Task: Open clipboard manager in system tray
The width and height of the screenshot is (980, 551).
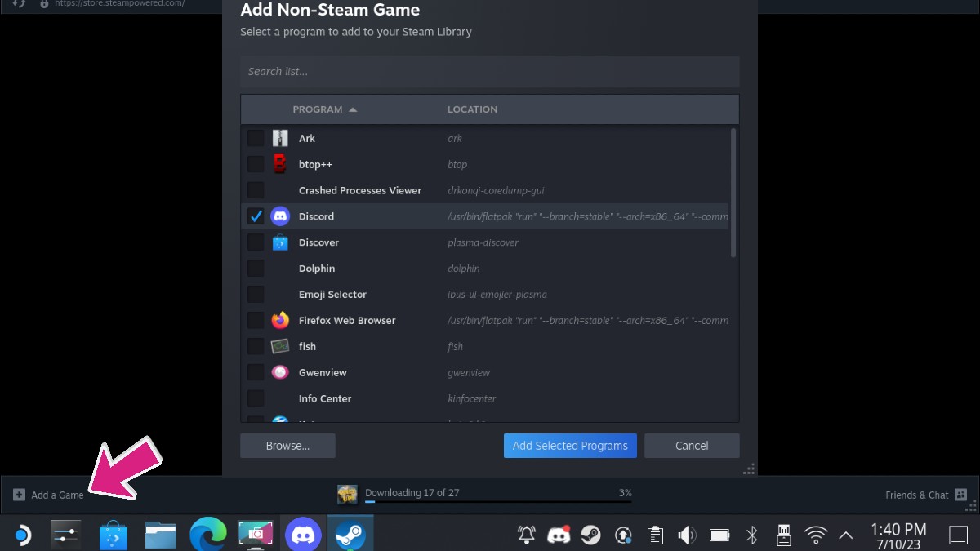Action: pos(654,535)
